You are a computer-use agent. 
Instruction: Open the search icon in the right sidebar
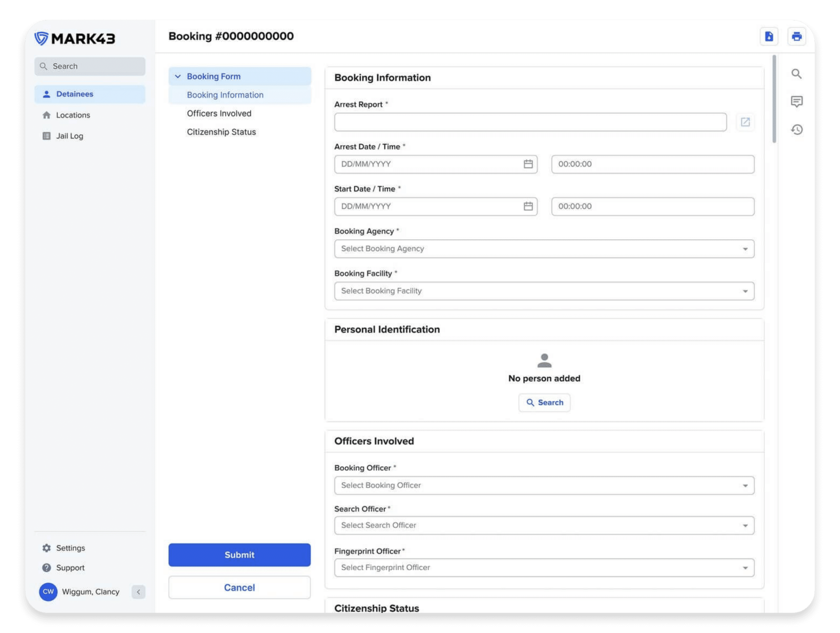point(796,74)
